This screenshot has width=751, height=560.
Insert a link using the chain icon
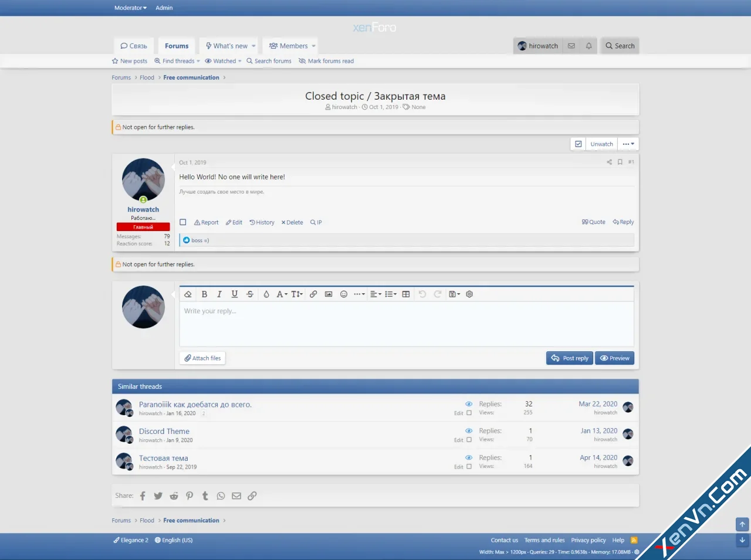click(313, 294)
